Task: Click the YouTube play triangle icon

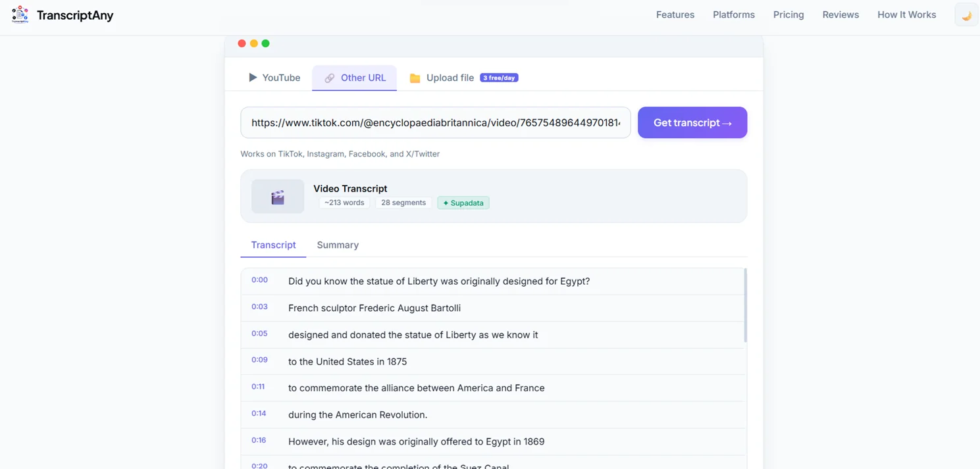Action: point(253,78)
